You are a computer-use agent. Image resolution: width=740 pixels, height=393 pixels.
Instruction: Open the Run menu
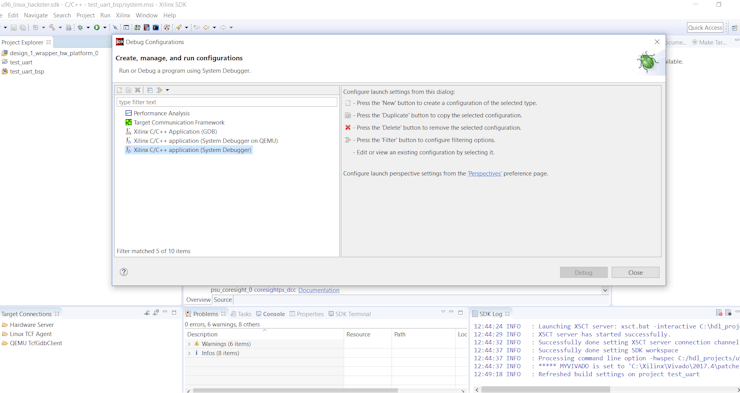105,16
